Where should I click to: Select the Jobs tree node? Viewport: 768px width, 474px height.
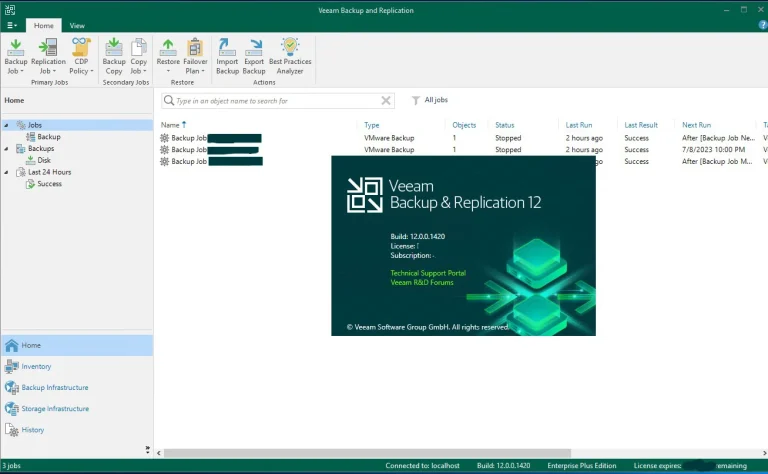coord(34,125)
